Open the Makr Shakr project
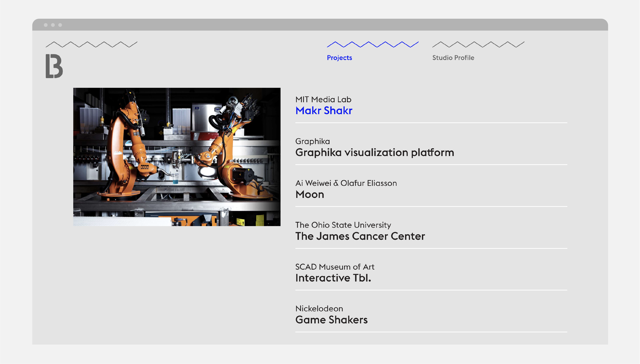640x364 pixels. tap(324, 110)
